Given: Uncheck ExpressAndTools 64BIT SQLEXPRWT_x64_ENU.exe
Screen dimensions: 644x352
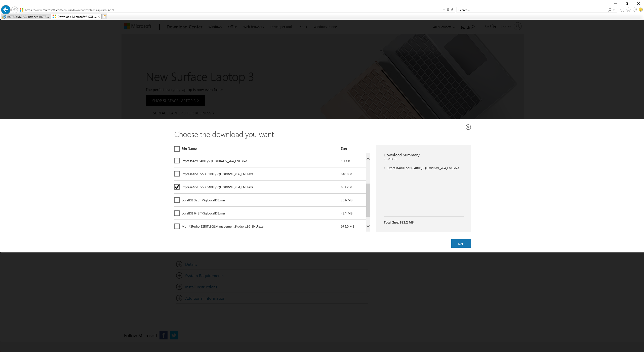Looking at the screenshot, I should 177,187.
